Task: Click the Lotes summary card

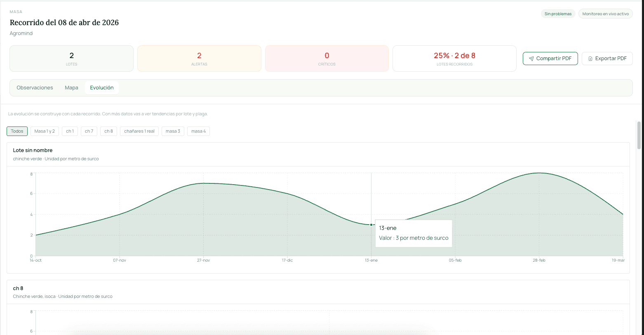Action: coord(71,59)
